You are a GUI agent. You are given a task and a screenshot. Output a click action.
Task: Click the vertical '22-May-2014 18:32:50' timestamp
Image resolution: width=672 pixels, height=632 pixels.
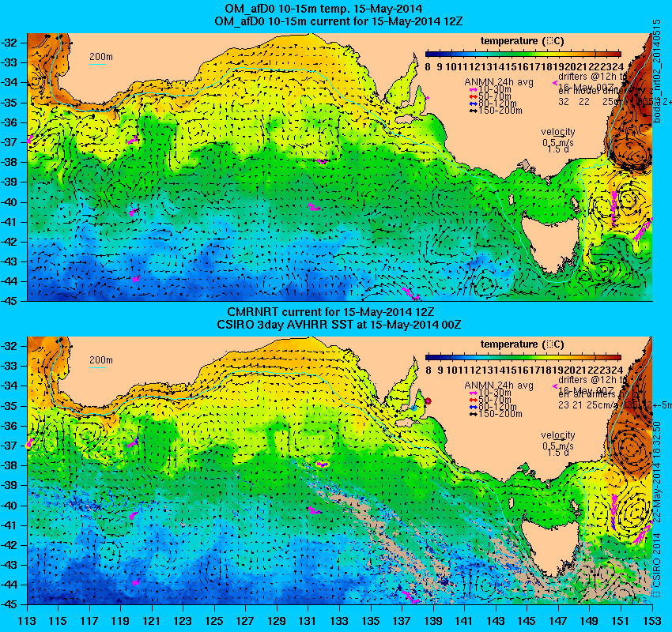(657, 472)
